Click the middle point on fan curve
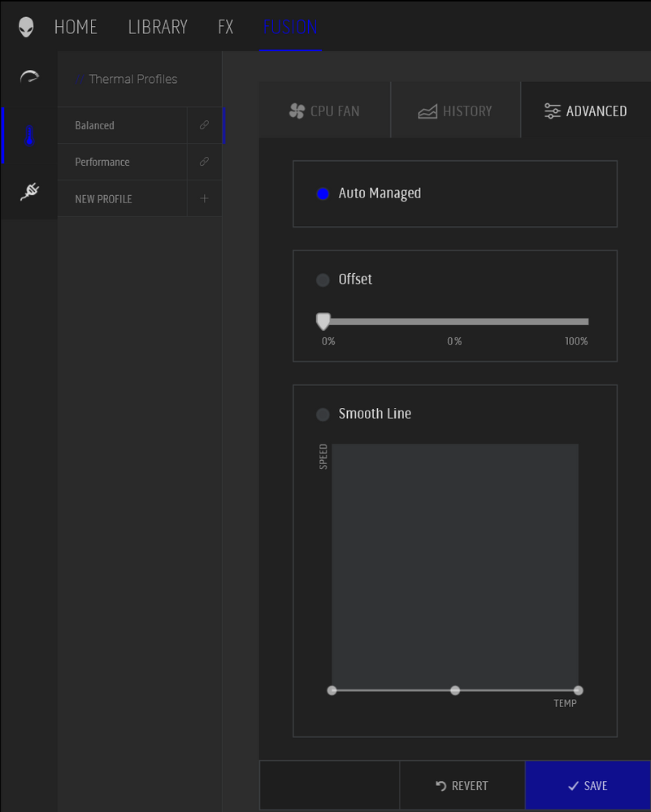651x812 pixels. click(455, 690)
